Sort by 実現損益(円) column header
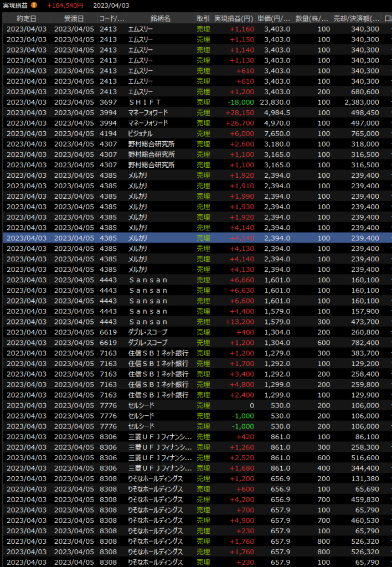The image size is (392, 567). 234,18
